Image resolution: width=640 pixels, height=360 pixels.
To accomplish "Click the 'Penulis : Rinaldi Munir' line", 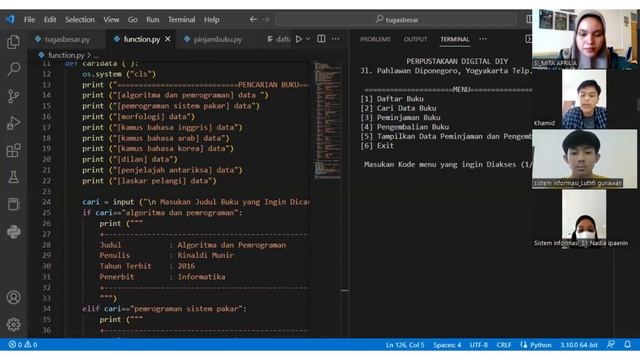I will pos(167,256).
